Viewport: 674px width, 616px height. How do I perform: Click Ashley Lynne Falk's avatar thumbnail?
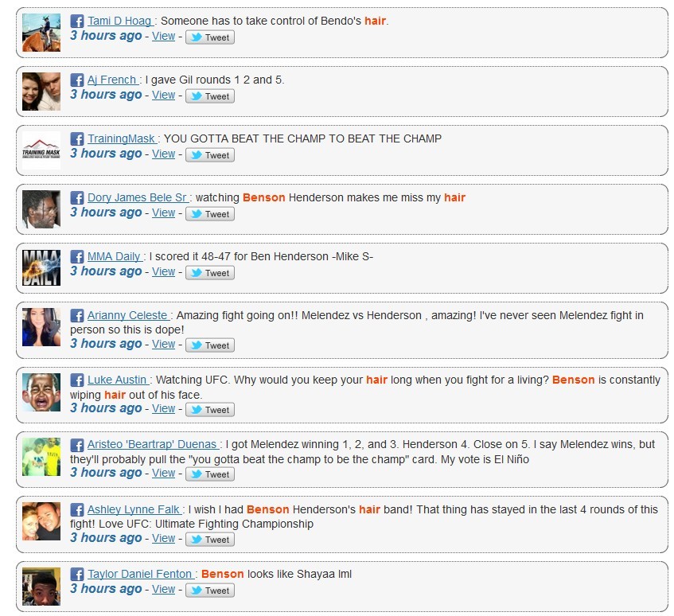tap(41, 521)
